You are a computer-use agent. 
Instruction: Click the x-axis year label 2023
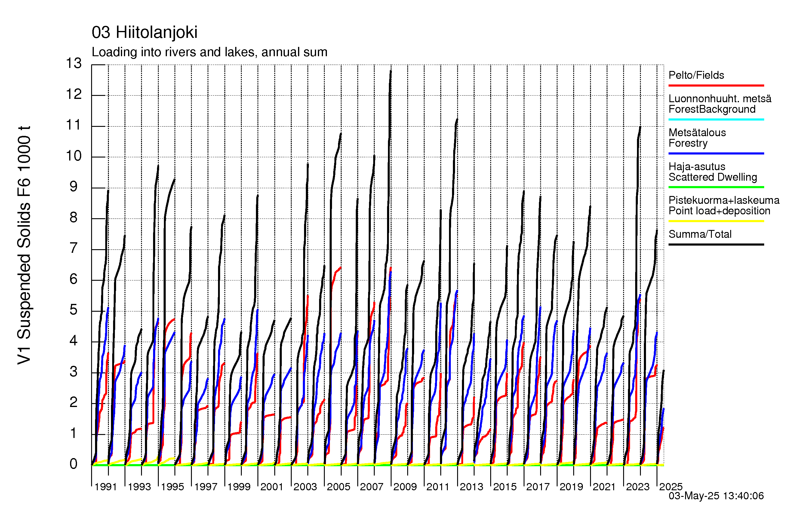point(638,487)
